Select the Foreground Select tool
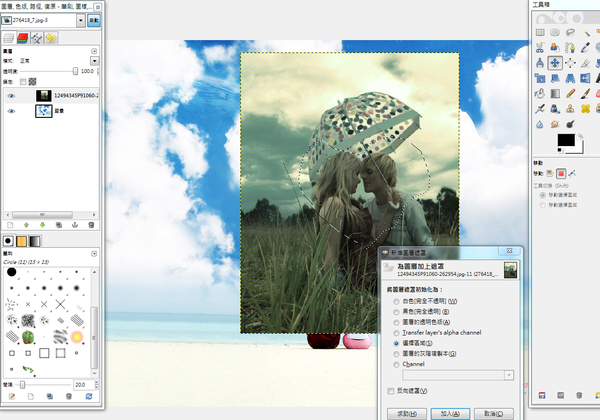Screen dimensions: 600x420 pyautogui.click(x=555, y=48)
